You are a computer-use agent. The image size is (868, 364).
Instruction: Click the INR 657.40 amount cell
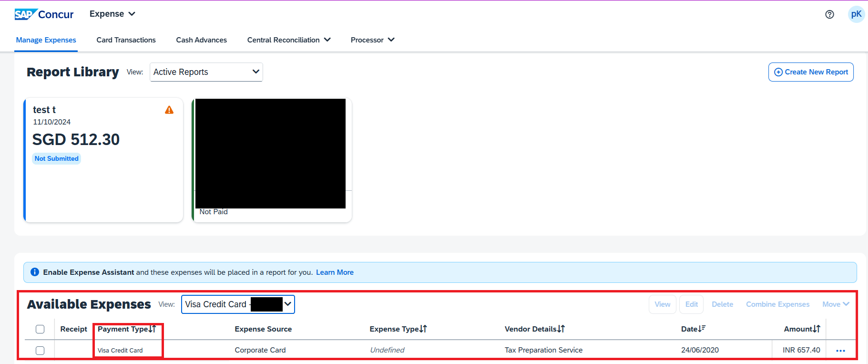pos(801,350)
